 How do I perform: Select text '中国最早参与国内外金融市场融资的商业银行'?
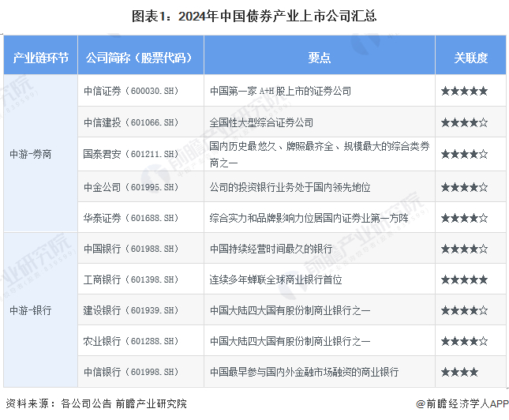[x=304, y=372]
